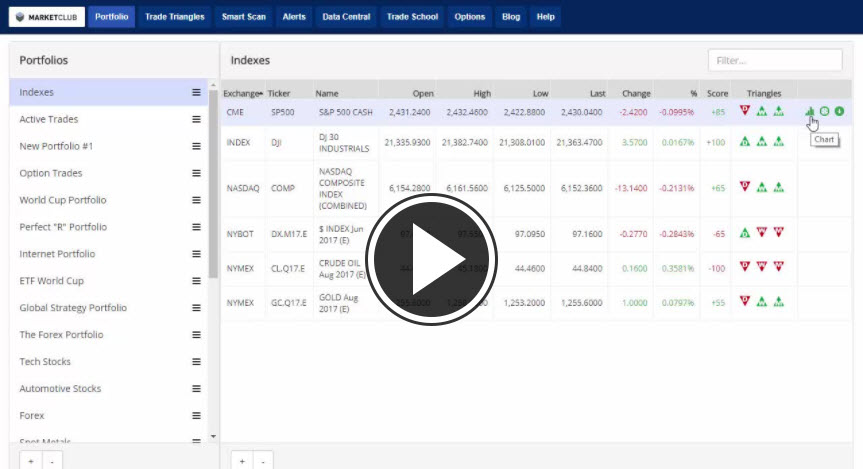Open hamburger menu for New Portfolio #1
863x469 pixels.
[x=196, y=146]
